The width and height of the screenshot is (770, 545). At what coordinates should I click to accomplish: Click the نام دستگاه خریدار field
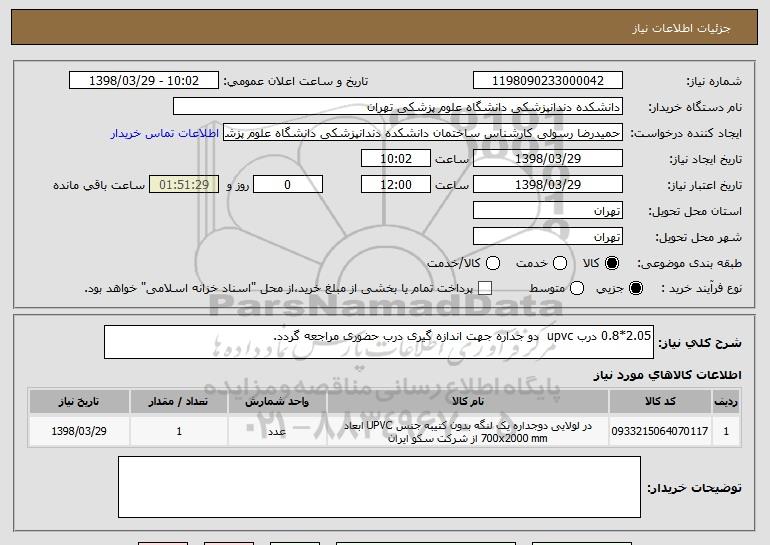click(398, 107)
